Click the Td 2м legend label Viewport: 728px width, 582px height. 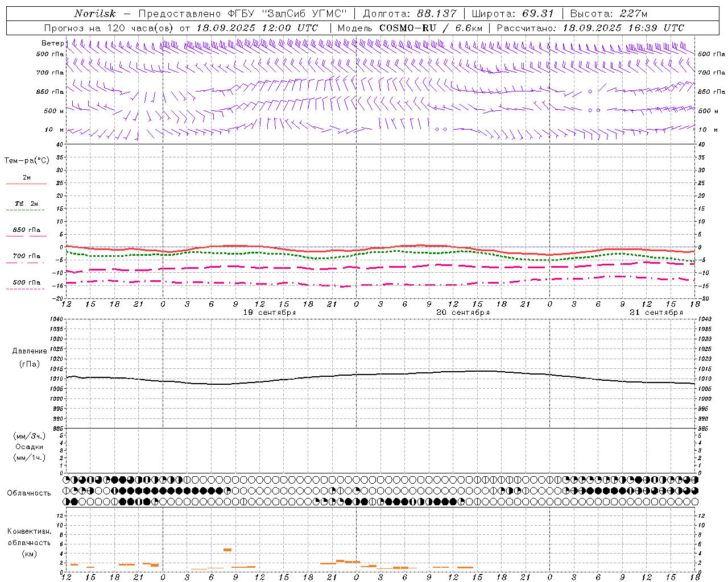[x=26, y=203]
